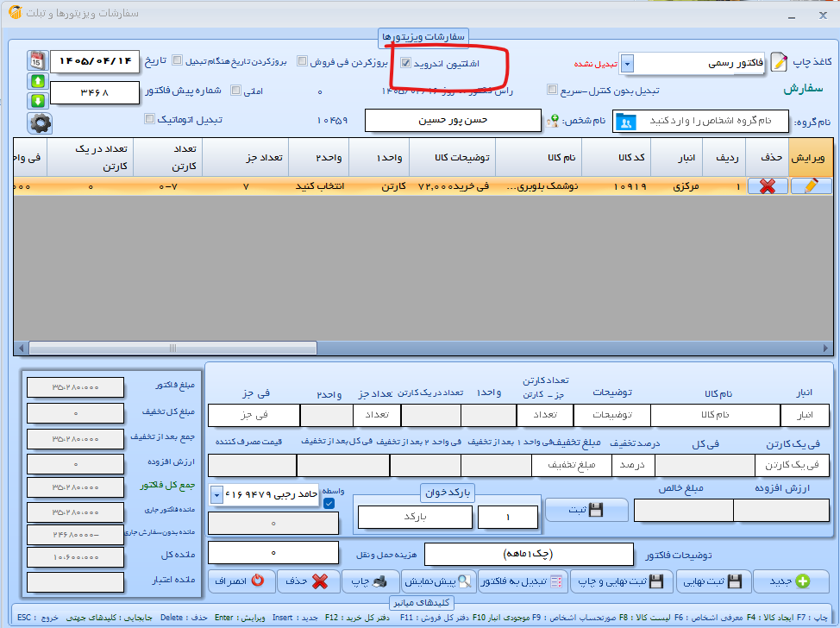Click تبدیل به فاکتور button
840x628 pixels.
coord(522,581)
